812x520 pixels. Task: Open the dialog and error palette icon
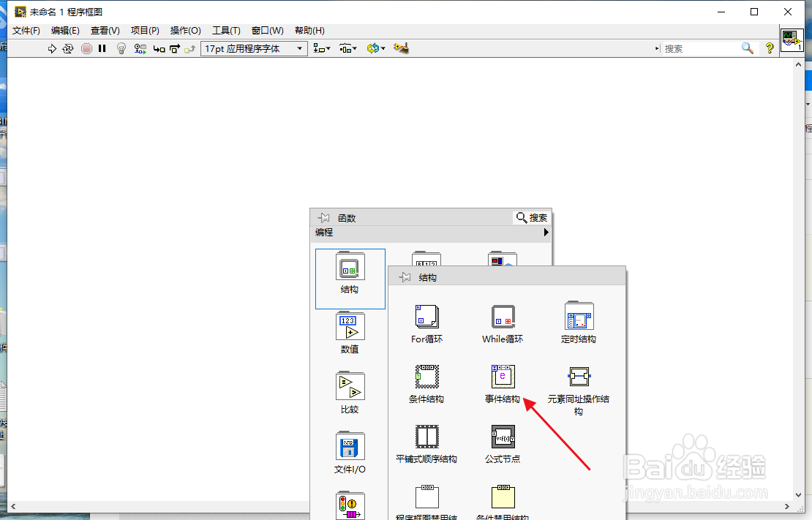click(x=350, y=505)
